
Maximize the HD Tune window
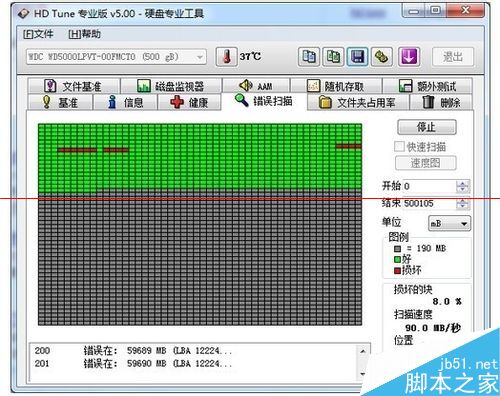click(435, 10)
